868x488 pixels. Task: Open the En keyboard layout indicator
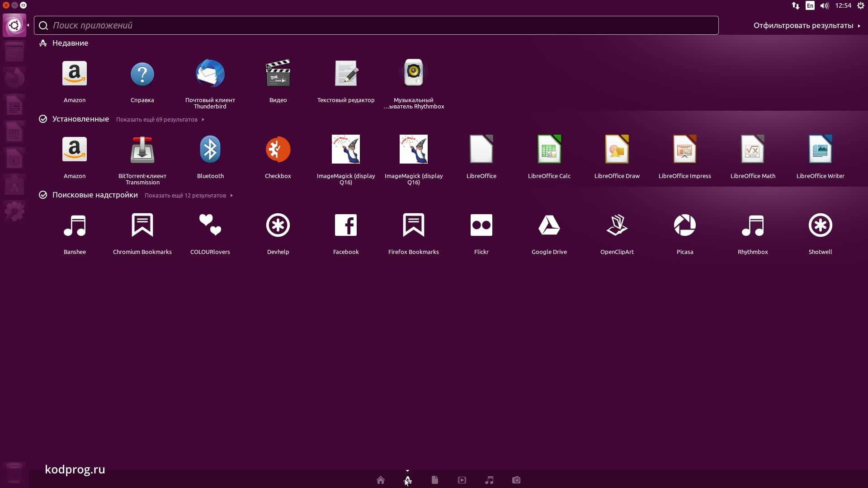coord(810,6)
